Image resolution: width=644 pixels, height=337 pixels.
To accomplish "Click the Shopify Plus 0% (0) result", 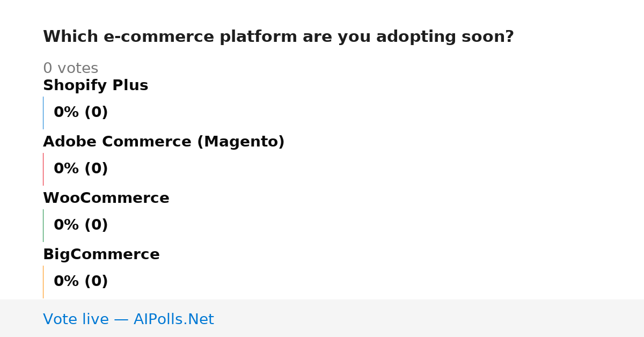I will (81, 112).
